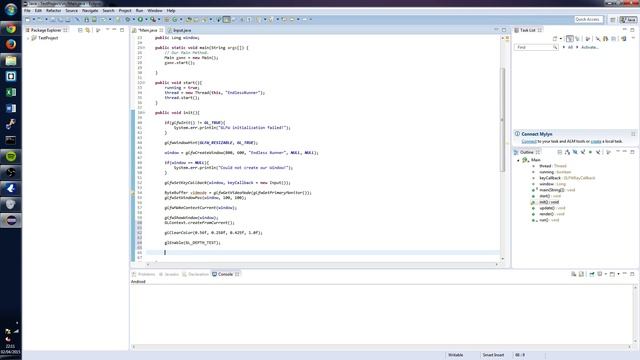Toggle Link with Editor in Package Explorer
This screenshot has width=640, height=360.
[x=87, y=30]
